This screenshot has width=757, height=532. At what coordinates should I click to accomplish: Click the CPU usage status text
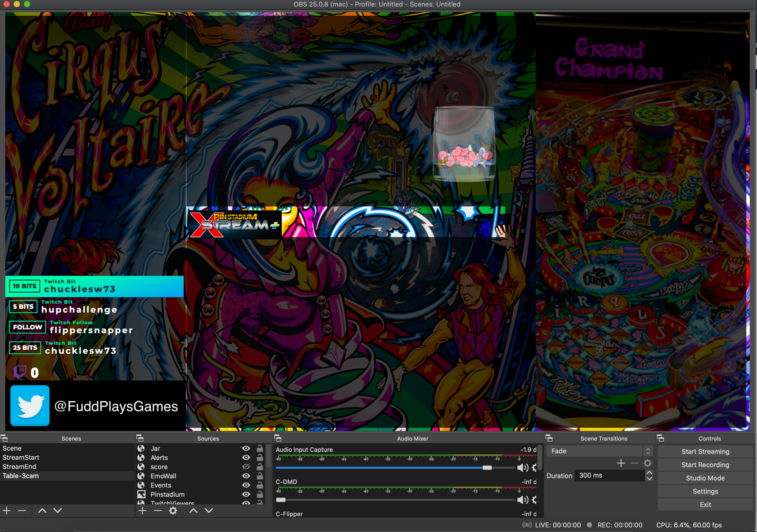coord(689,525)
